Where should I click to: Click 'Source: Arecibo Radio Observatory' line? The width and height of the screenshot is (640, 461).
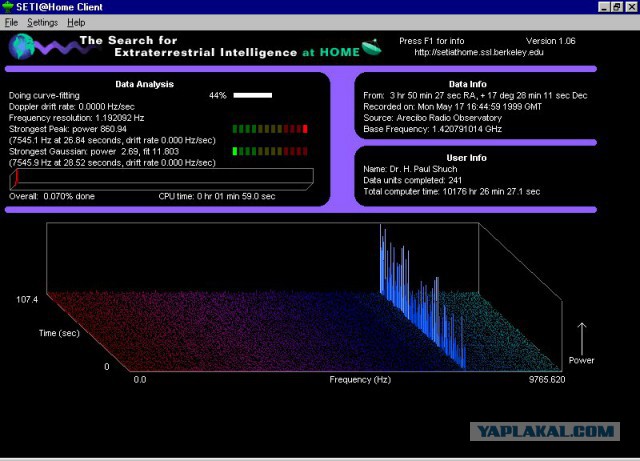(432, 118)
